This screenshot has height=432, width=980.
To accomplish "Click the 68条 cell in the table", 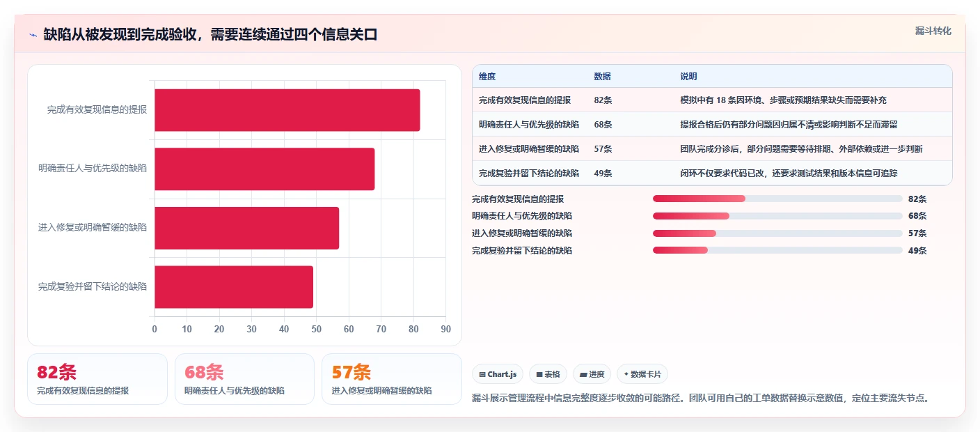I will [x=603, y=125].
